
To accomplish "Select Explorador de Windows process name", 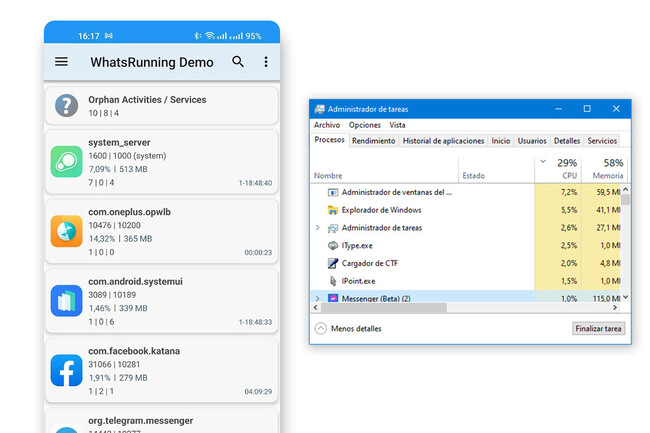I will 381,210.
